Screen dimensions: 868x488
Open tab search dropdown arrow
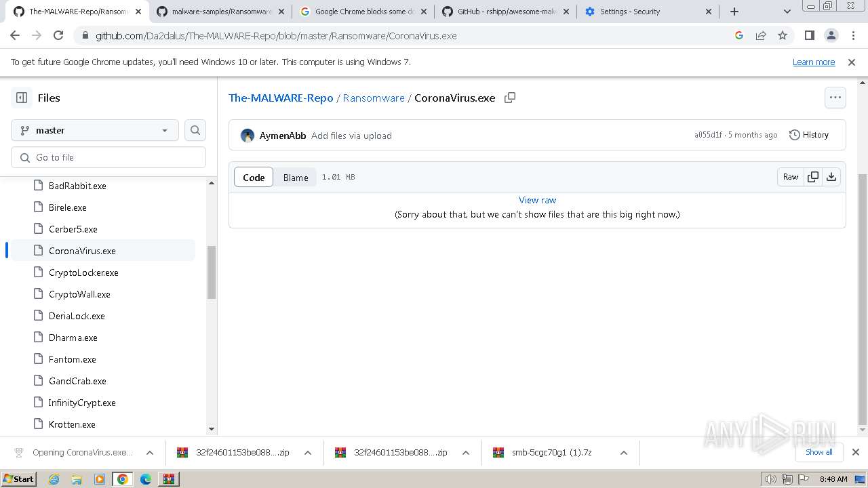(x=787, y=12)
